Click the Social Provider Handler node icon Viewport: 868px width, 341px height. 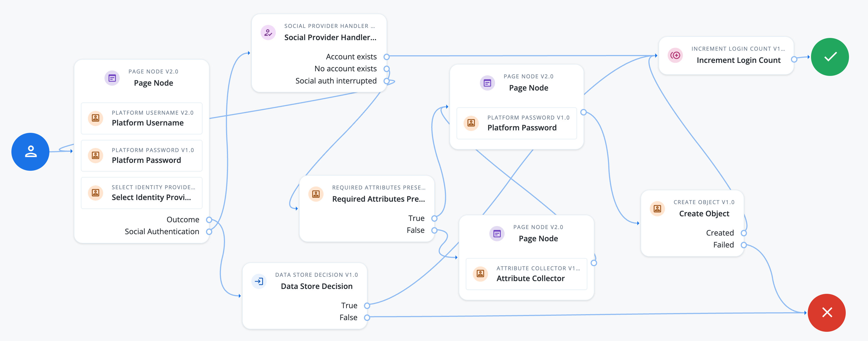(268, 32)
